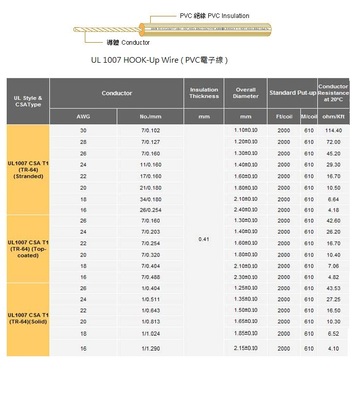Screen dimensions: 360x403
Task: Select the No./mm subheader
Action: 151,117
